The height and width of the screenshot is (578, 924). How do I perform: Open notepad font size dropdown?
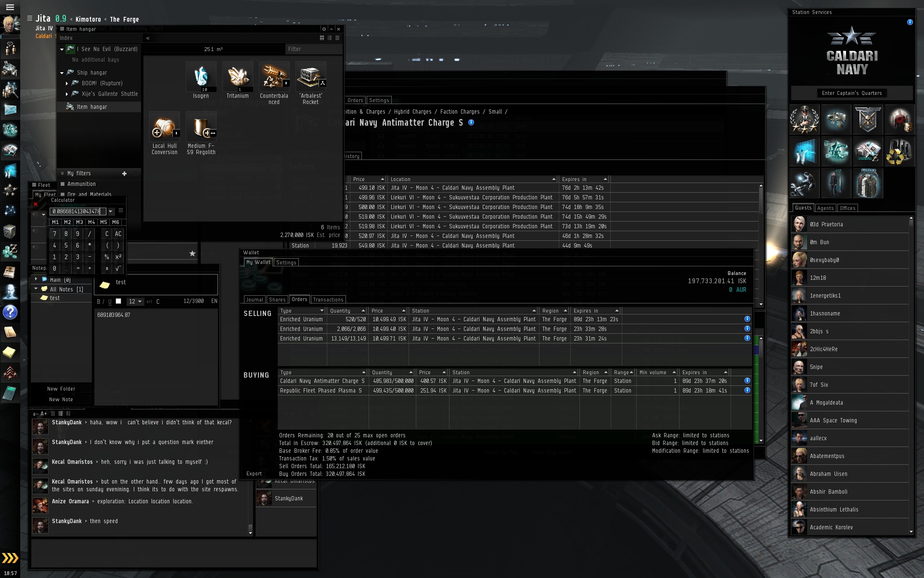(135, 302)
